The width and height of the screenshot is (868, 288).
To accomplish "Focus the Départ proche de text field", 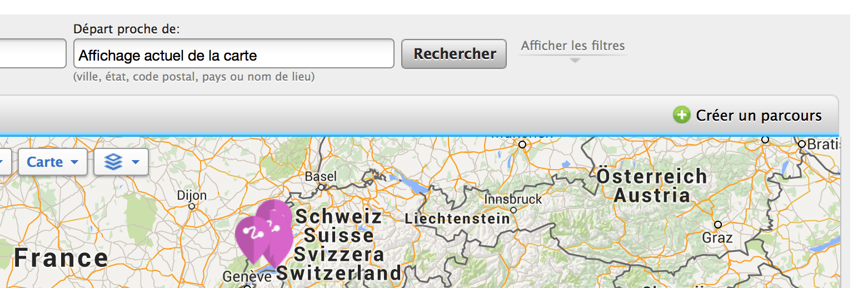I will click(234, 54).
